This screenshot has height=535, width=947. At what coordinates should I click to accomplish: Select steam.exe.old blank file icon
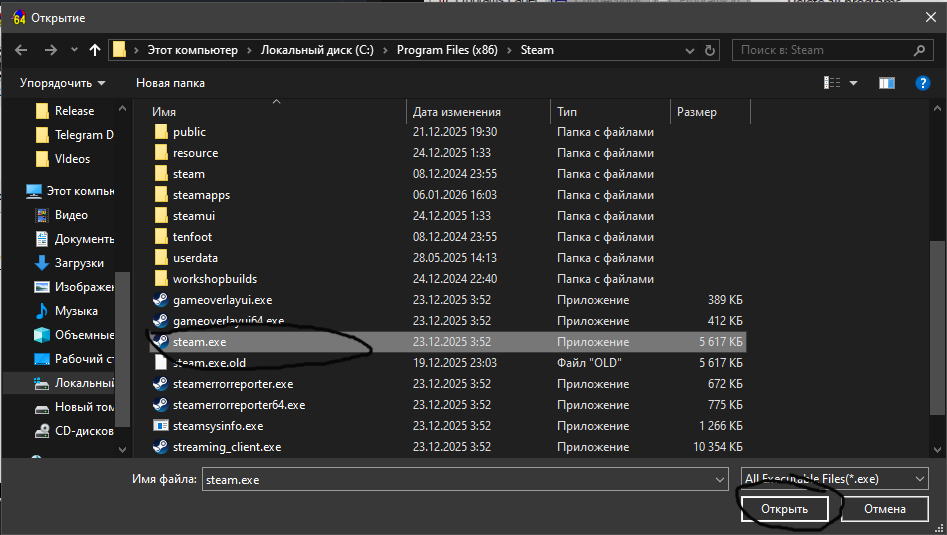[x=161, y=362]
